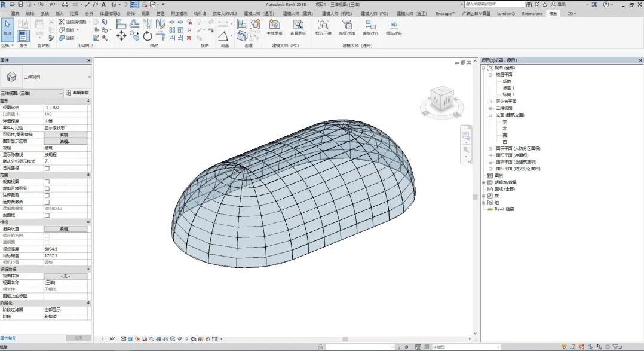
Task: Click the 视图比例 1 : 100 field
Action: click(65, 108)
